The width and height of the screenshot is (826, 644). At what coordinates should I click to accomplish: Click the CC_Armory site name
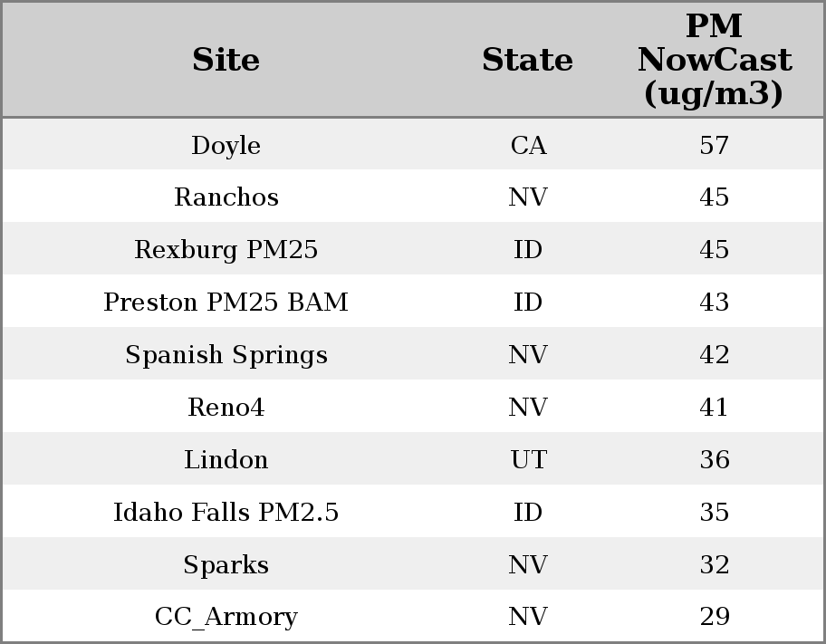tap(226, 617)
